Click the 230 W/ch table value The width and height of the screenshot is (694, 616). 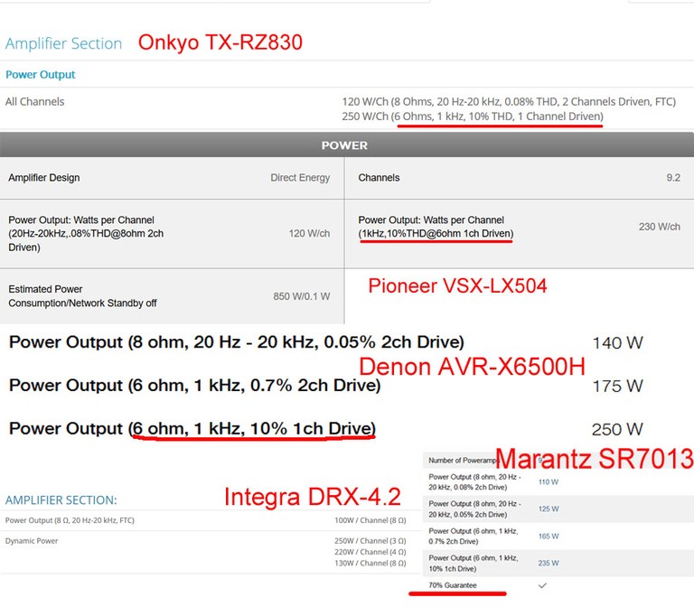tap(659, 227)
